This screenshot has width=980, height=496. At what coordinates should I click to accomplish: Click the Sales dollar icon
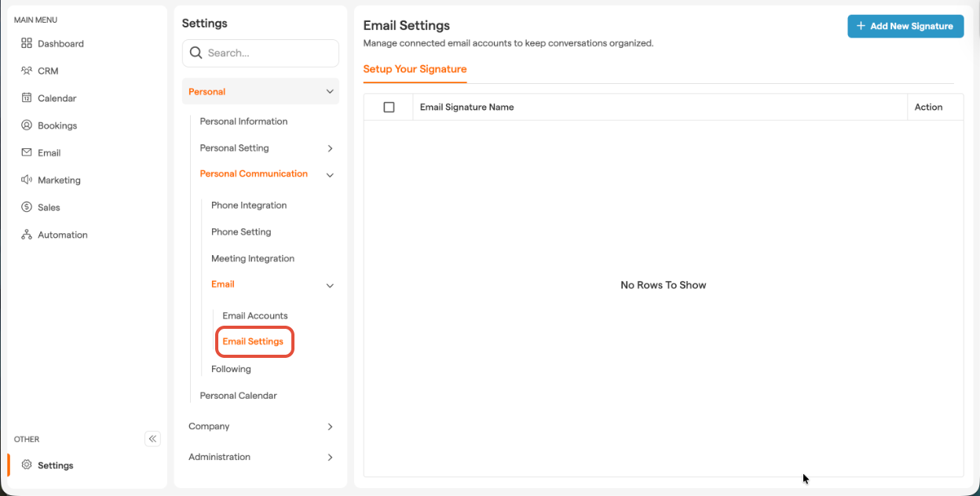click(27, 207)
